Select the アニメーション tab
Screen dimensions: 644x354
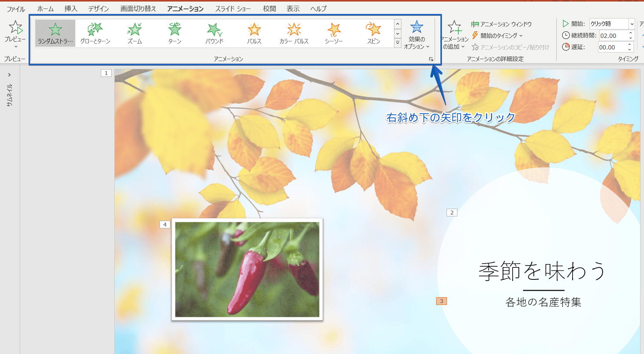pos(185,9)
